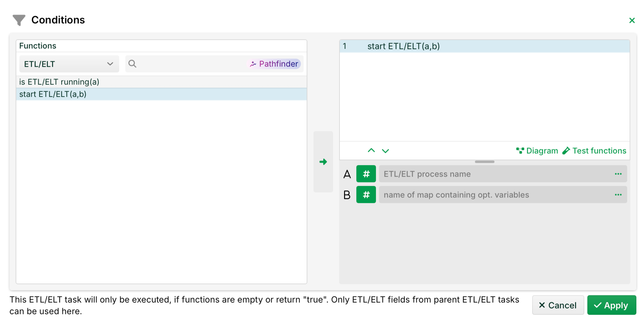The height and width of the screenshot is (325, 644).
Task: Select 'start ETL/ELT(a,b)' in the functions list
Action: [161, 94]
